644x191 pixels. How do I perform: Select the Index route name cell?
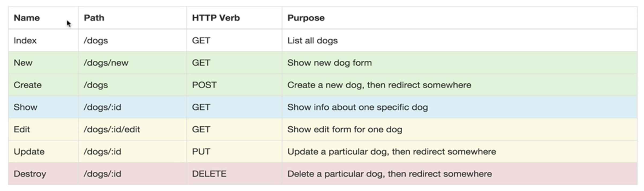[x=25, y=41]
